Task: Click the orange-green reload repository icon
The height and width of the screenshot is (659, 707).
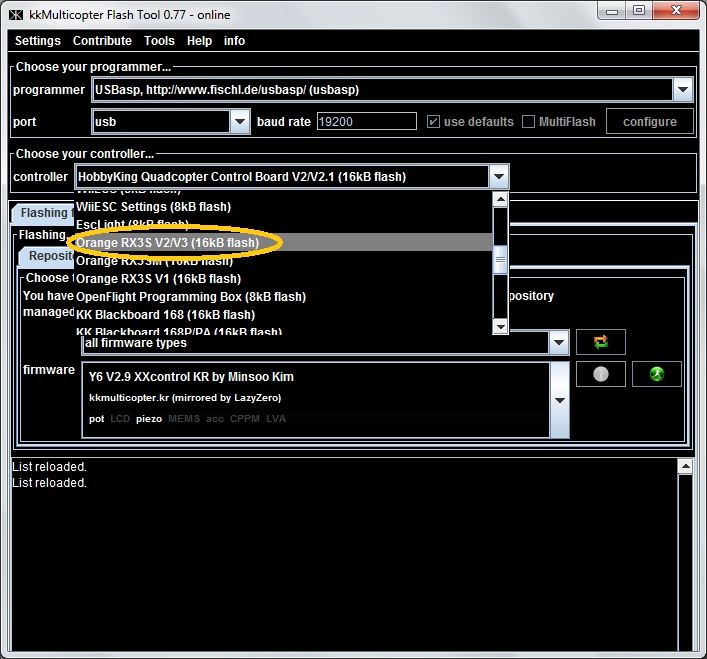Action: pos(601,342)
